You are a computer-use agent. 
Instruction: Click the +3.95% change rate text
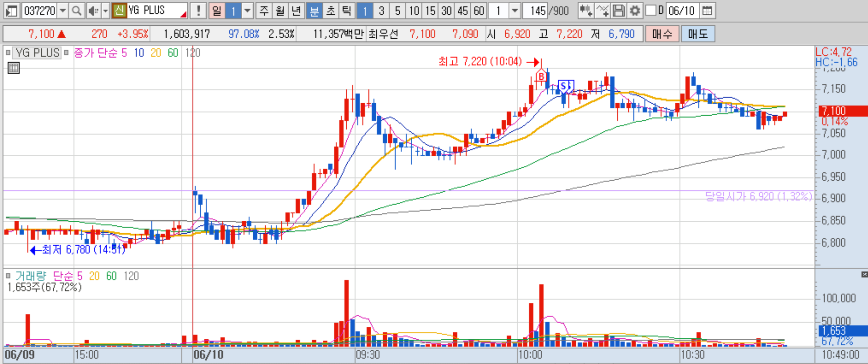133,34
